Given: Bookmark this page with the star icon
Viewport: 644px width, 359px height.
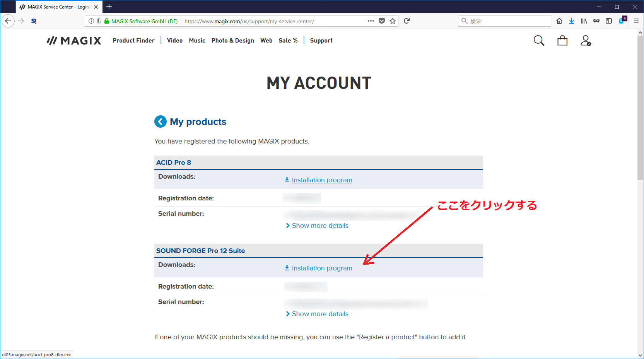Looking at the screenshot, I should (x=393, y=21).
